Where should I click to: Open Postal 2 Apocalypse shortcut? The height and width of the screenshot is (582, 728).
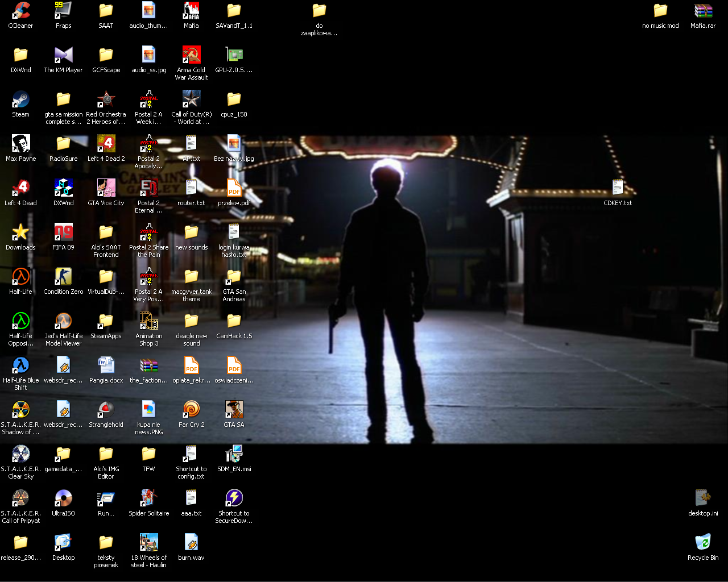tap(148, 143)
